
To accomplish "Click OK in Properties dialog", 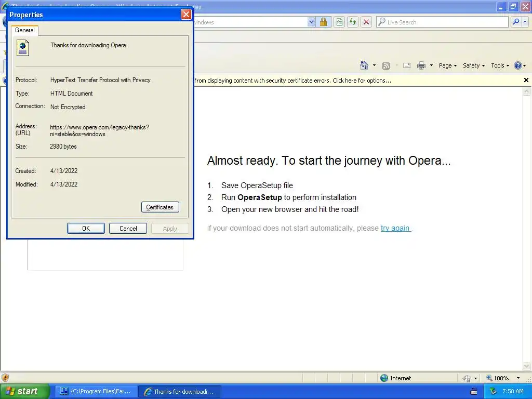I will pyautogui.click(x=86, y=229).
